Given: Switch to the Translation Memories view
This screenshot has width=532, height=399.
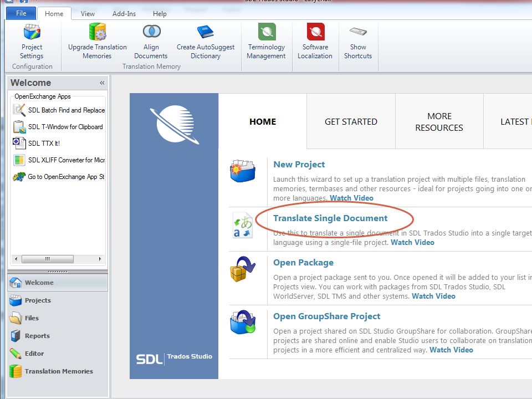Looking at the screenshot, I should tap(58, 371).
